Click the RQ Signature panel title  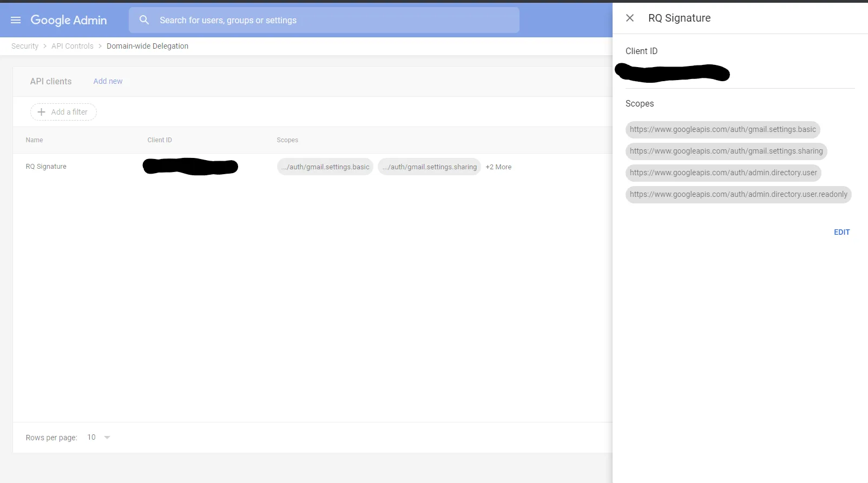679,18
